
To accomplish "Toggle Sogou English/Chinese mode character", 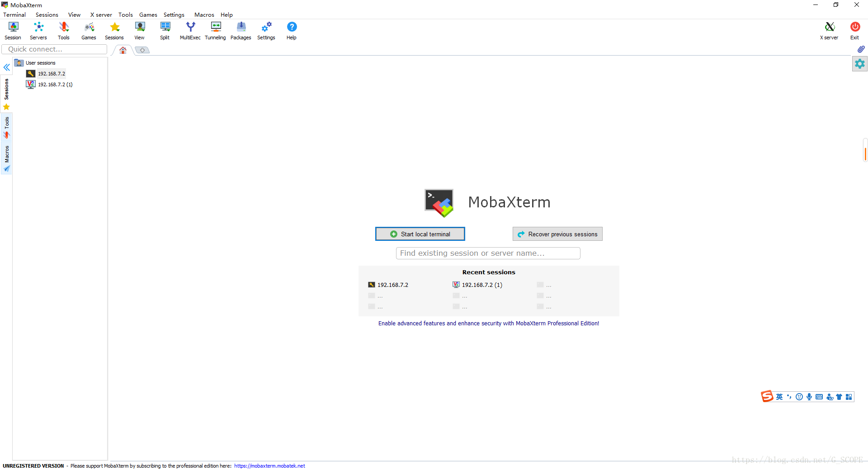I will click(779, 397).
